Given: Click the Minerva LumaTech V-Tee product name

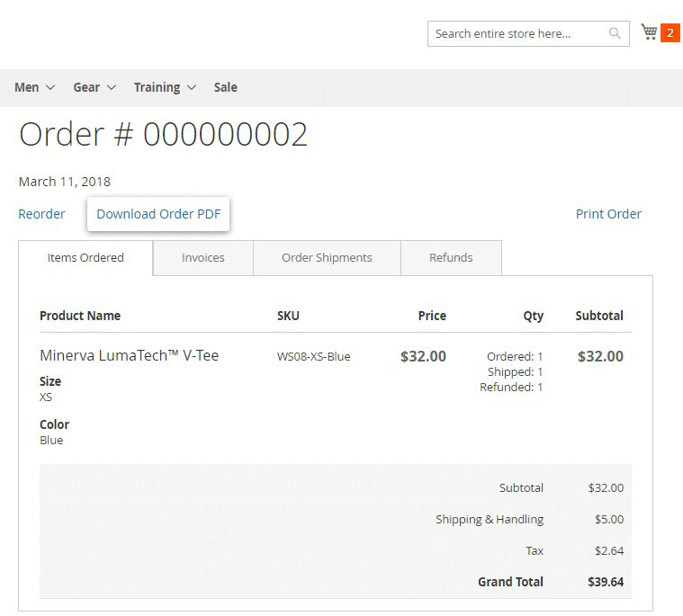Looking at the screenshot, I should (x=130, y=355).
